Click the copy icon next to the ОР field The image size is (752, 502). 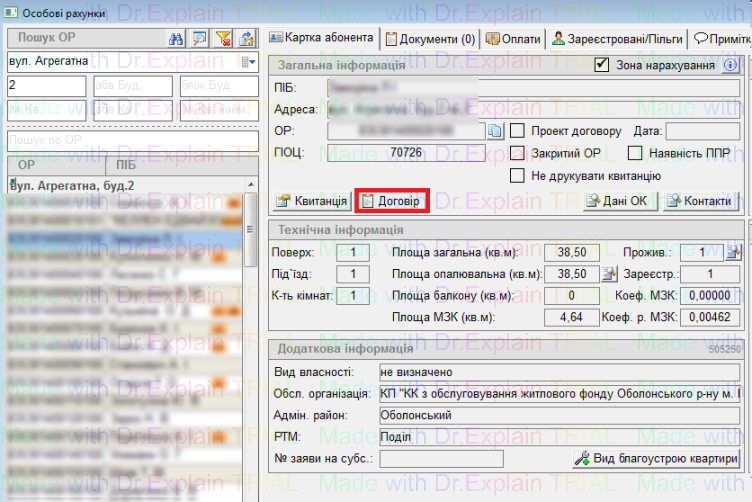[496, 130]
